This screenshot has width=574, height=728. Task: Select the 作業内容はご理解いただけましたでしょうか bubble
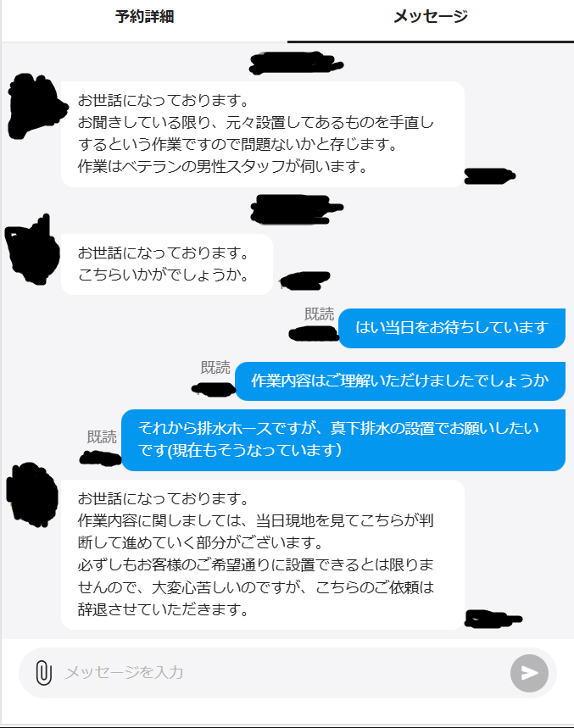pyautogui.click(x=400, y=381)
